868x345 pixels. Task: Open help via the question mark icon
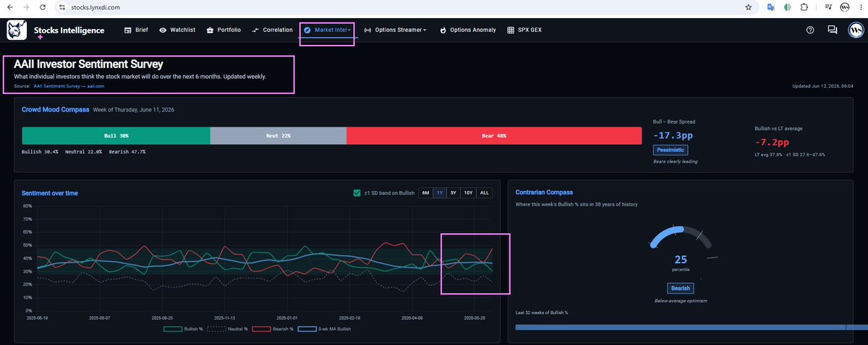click(810, 30)
